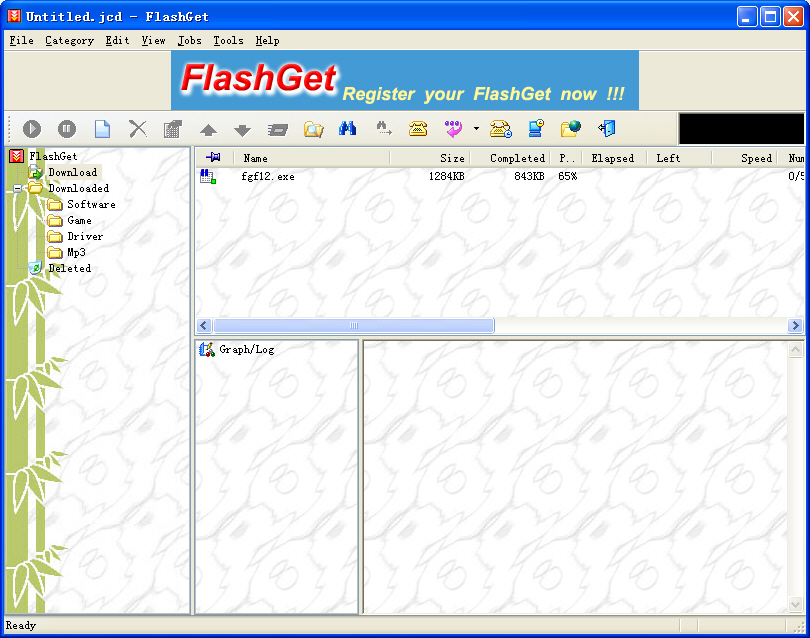
Task: Collapse the Downloaded folder tree node
Action: click(18, 189)
